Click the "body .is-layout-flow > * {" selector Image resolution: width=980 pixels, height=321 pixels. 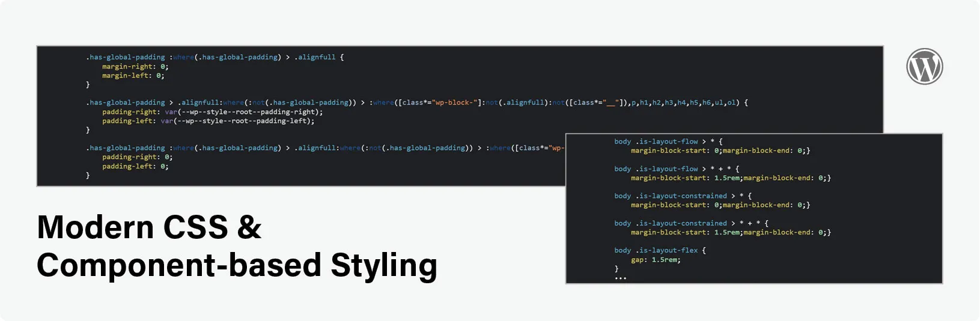668,142
